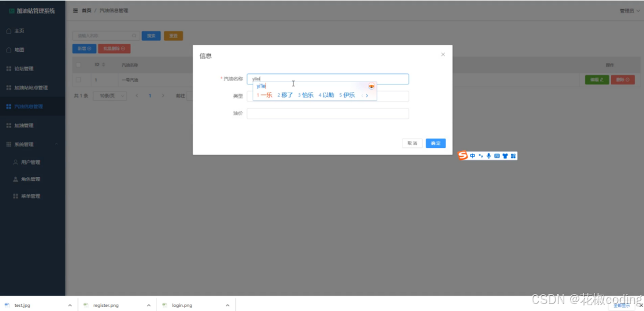Go to next IME candidate page arrow
The width and height of the screenshot is (644, 311).
click(367, 96)
